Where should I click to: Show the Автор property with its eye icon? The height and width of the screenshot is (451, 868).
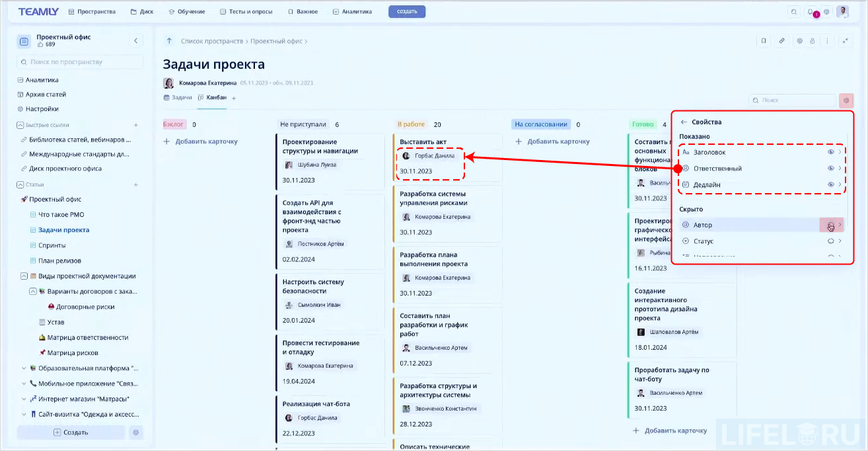coord(831,225)
